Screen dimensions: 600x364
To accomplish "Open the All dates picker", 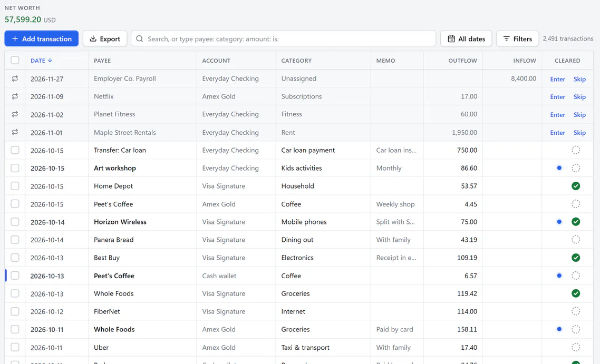I will [466, 38].
